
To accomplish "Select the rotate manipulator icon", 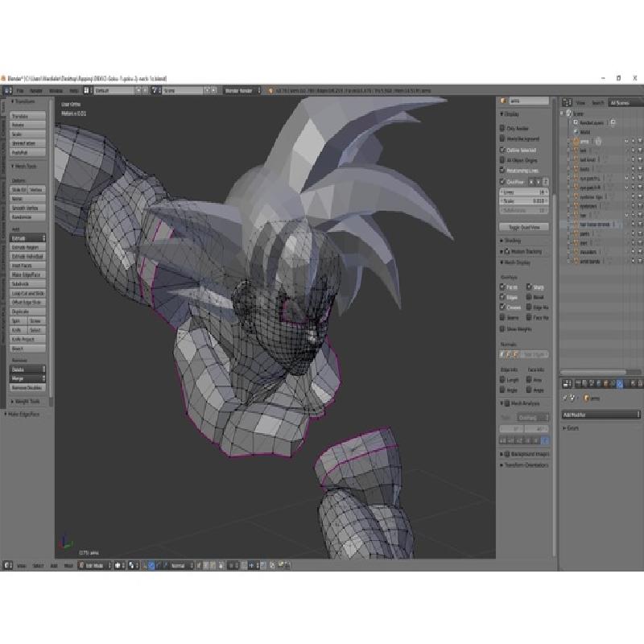I will [158, 566].
